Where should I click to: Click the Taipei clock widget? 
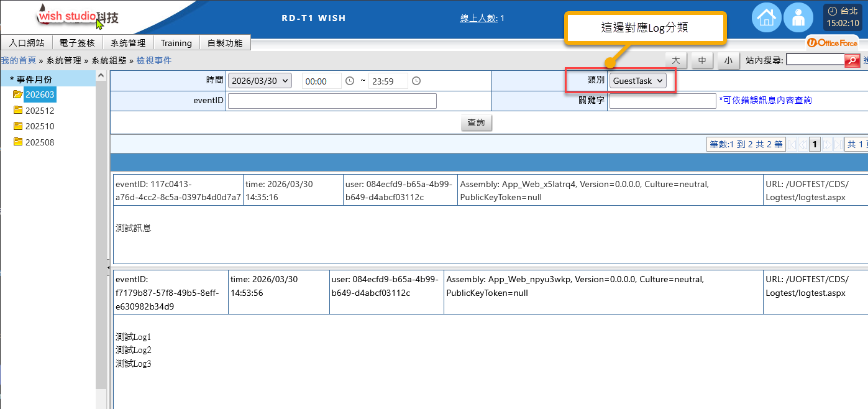(x=843, y=17)
